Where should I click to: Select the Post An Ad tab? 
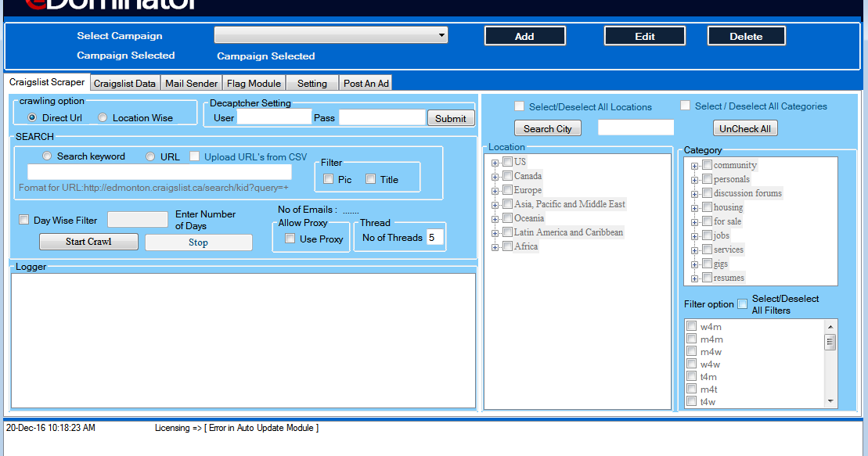coord(366,82)
